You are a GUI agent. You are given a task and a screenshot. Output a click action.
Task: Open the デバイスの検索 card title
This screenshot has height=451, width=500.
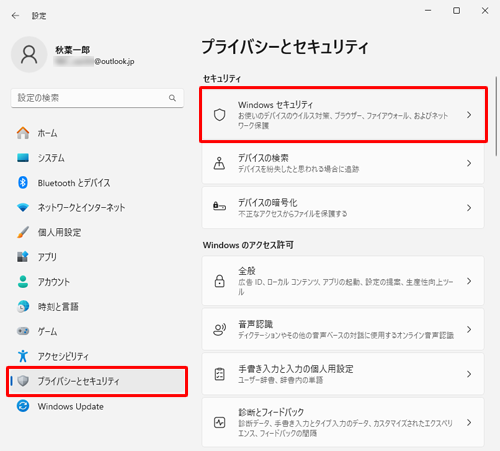coord(263,158)
